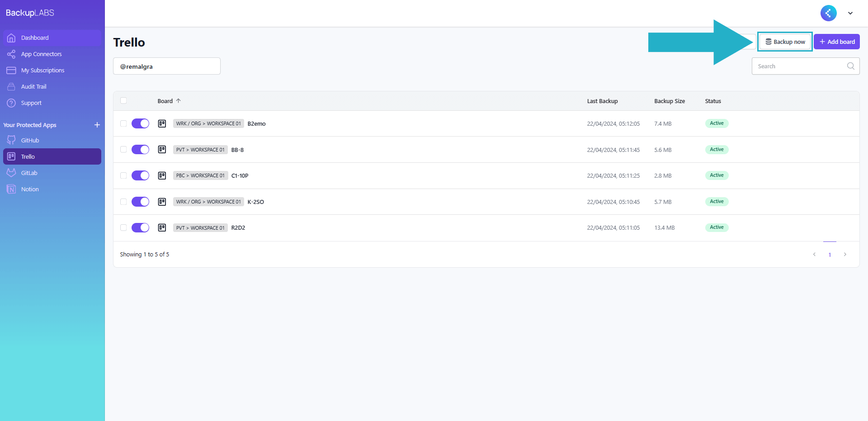This screenshot has height=421, width=868.
Task: Click the Audit Trail icon
Action: (x=11, y=87)
